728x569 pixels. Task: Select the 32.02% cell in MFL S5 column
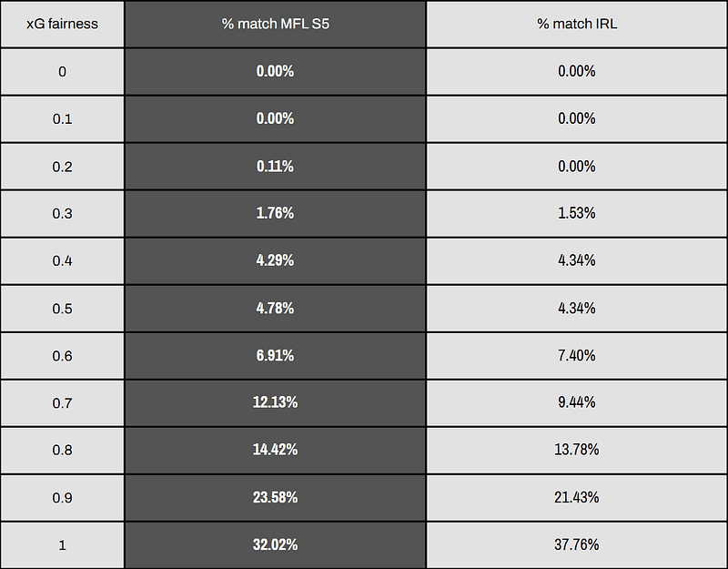276,544
